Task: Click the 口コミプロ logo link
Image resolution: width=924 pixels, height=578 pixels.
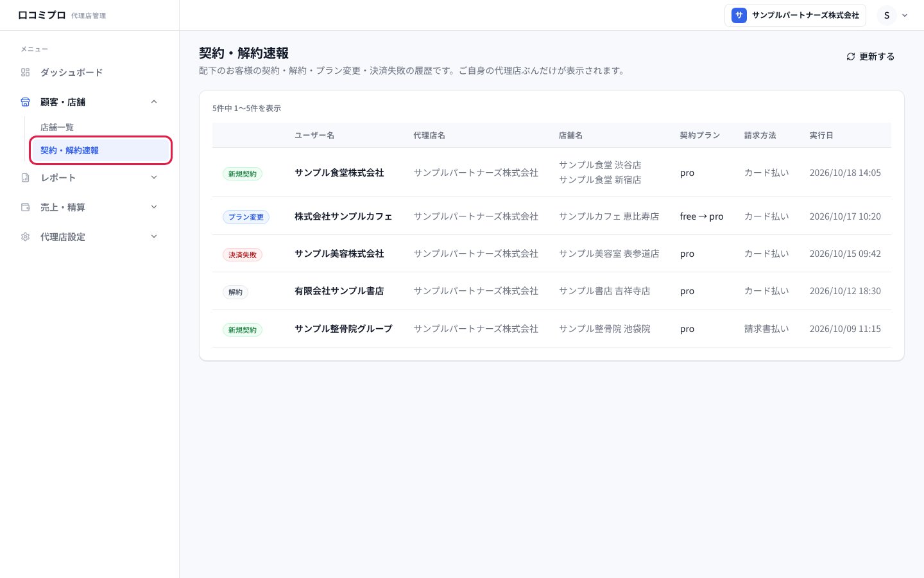Action: [42, 15]
